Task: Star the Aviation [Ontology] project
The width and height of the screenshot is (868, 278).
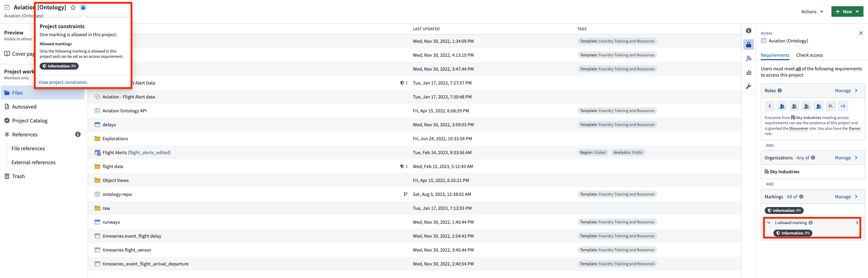Action: [x=73, y=7]
